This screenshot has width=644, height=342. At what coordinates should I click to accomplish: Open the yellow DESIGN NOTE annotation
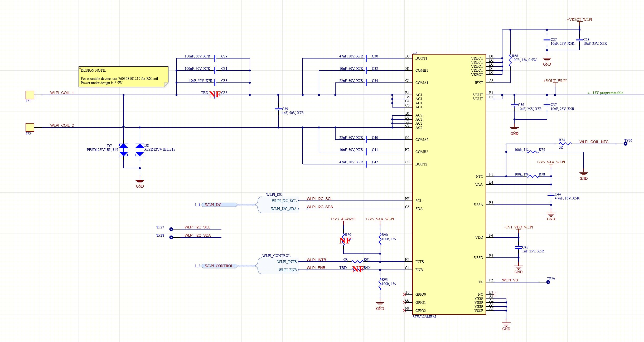123,77
